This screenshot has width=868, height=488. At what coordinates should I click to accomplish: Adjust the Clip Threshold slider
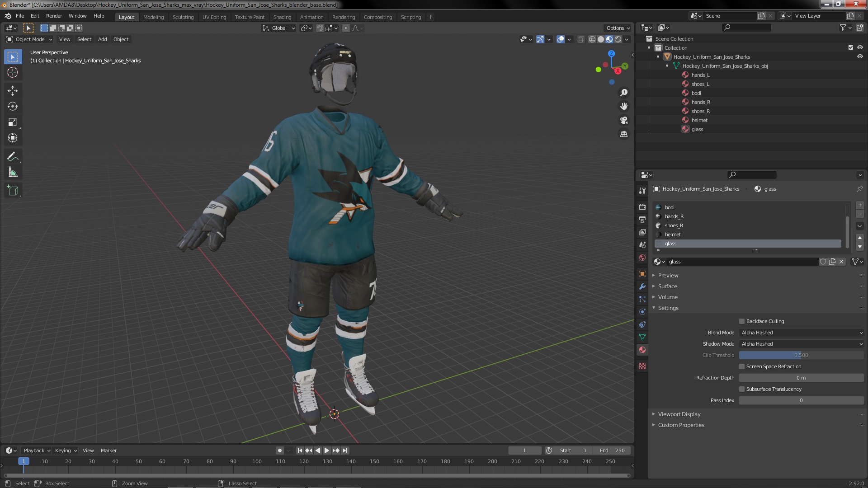click(x=802, y=355)
